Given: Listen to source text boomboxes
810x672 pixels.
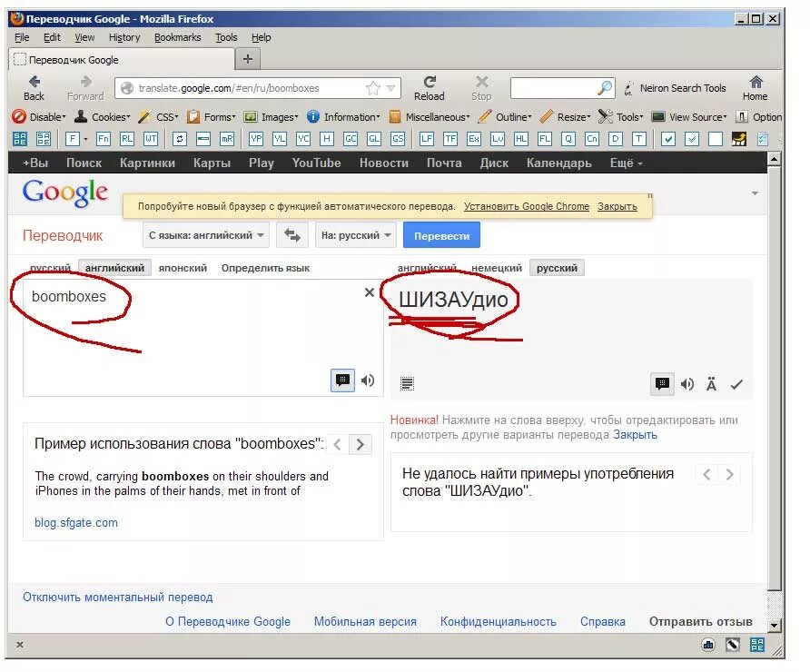Looking at the screenshot, I should click(x=368, y=380).
